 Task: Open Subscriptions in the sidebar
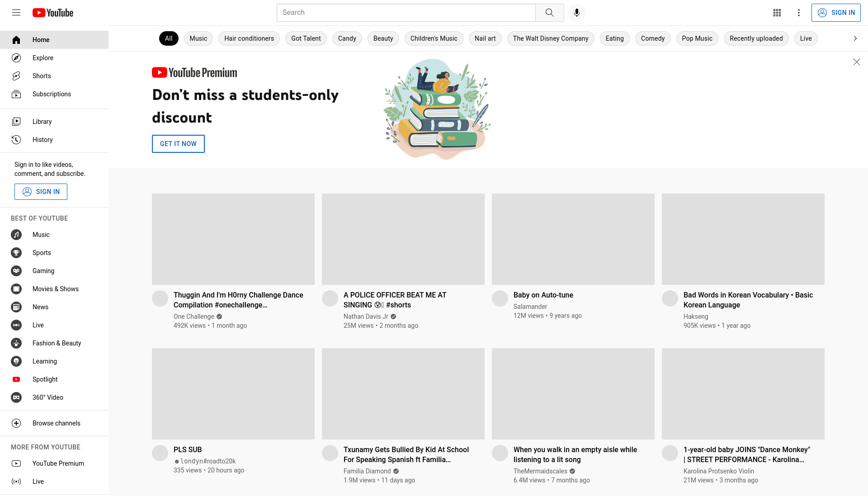click(54, 94)
